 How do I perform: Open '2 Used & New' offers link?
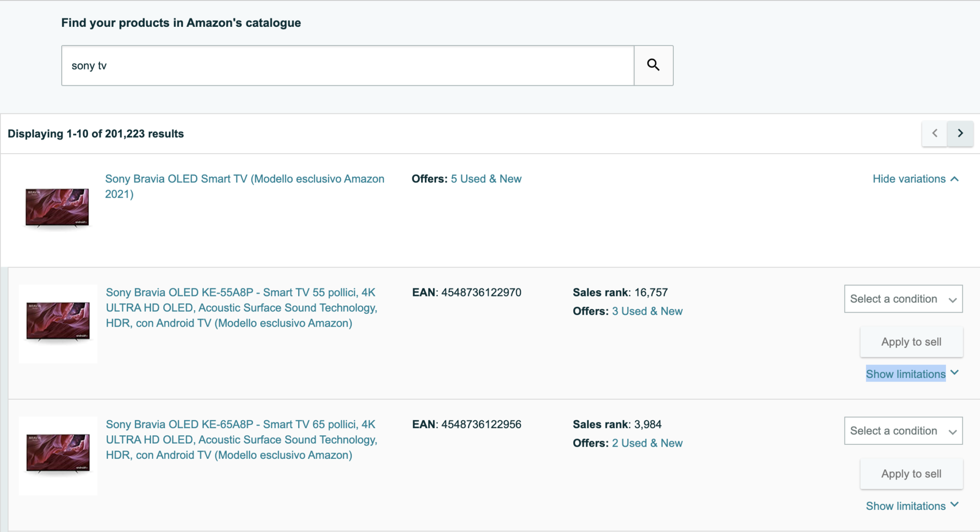[x=647, y=443]
